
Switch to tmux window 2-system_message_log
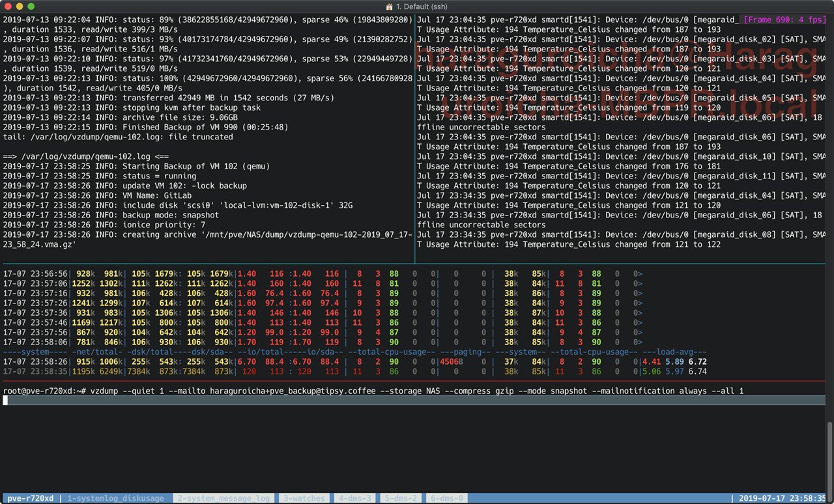click(225, 498)
